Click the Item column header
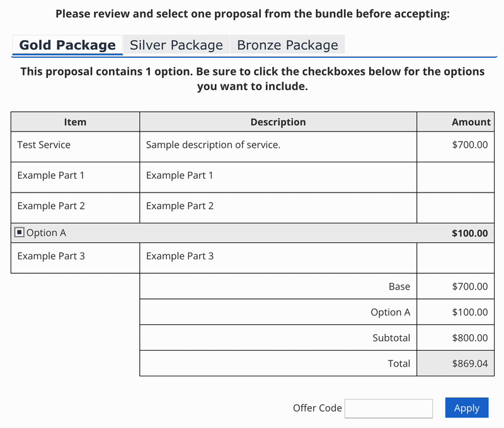This screenshot has height=428, width=504. coord(75,122)
